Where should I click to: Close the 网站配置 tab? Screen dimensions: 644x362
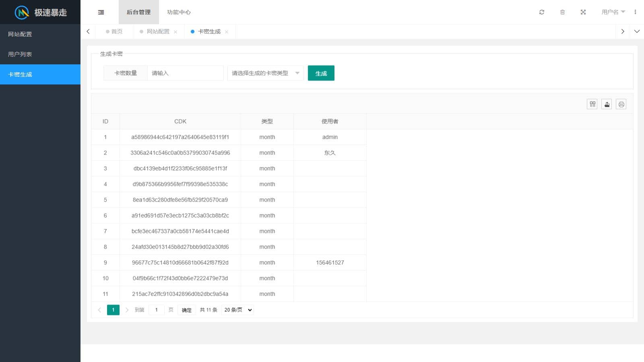175,32
